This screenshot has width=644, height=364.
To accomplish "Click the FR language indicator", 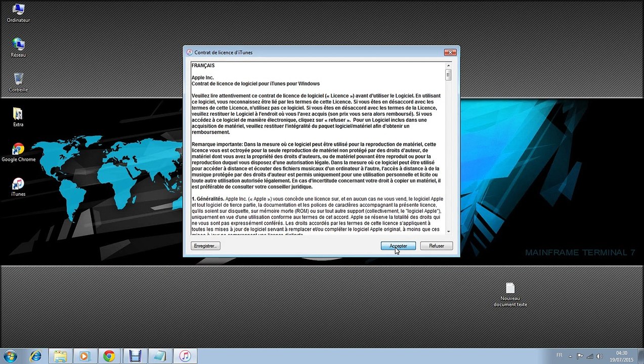I will click(x=559, y=355).
